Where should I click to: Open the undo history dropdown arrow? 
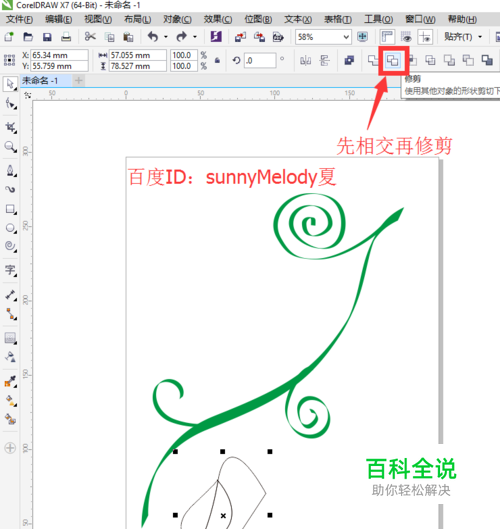[x=166, y=36]
